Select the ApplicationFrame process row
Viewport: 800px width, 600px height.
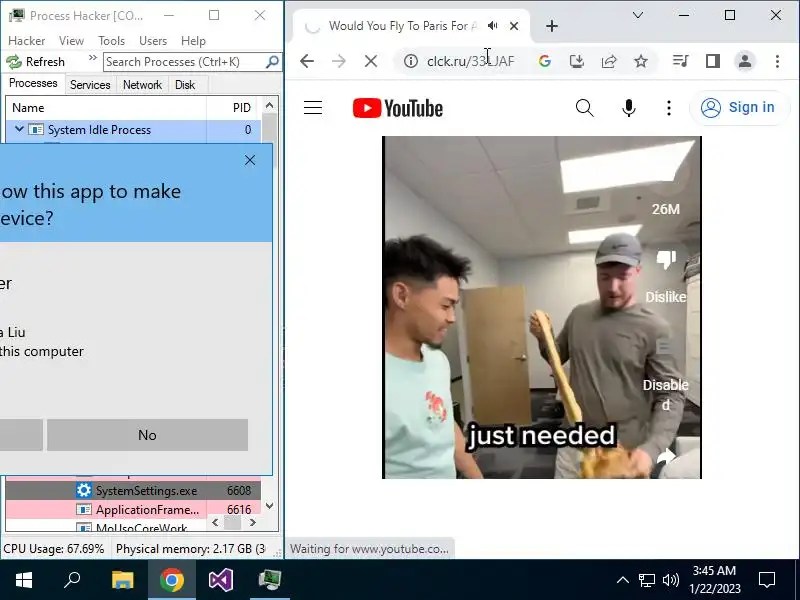coord(133,509)
